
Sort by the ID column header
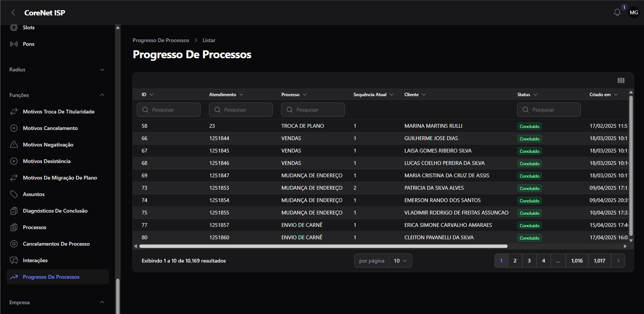[x=147, y=95]
